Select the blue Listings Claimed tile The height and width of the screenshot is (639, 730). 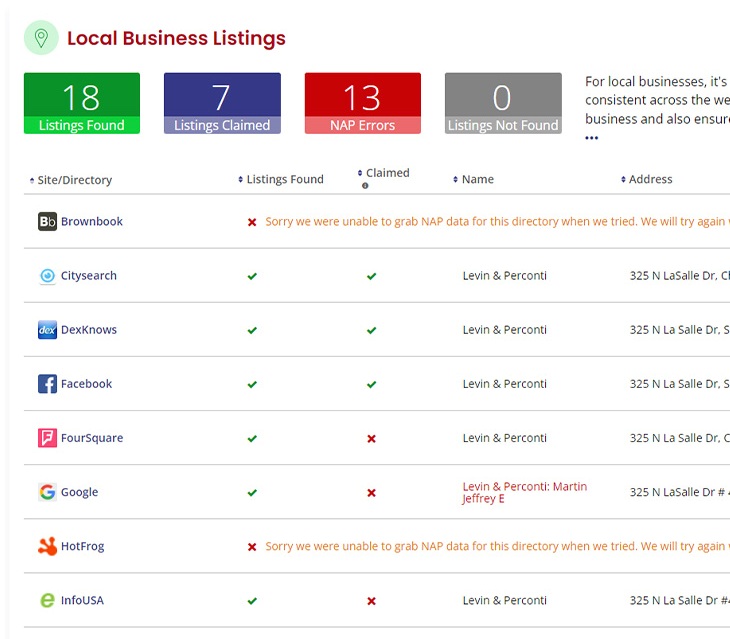[x=222, y=103]
